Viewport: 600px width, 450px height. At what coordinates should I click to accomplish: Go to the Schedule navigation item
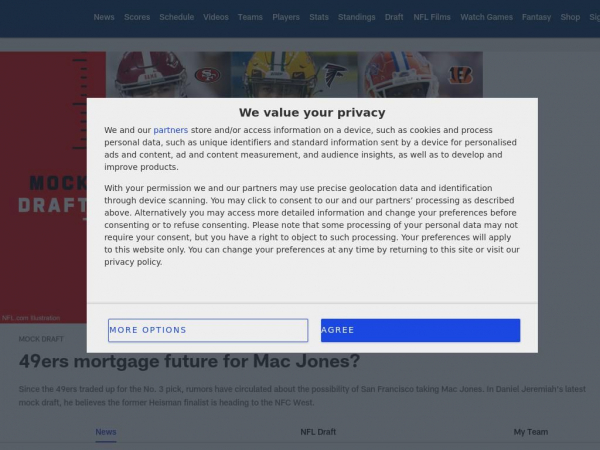pos(176,17)
